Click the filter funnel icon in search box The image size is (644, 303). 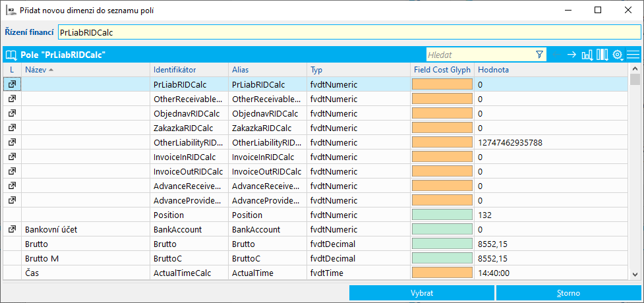pyautogui.click(x=539, y=55)
